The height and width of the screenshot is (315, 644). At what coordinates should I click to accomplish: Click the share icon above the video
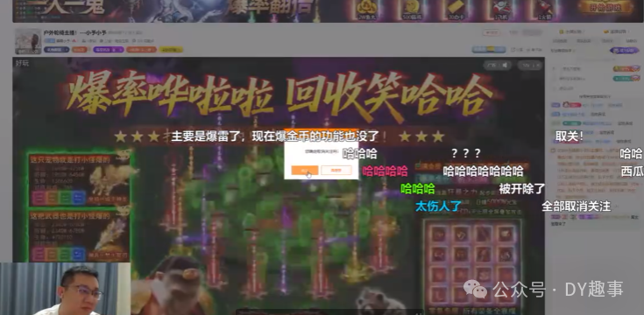513,50
